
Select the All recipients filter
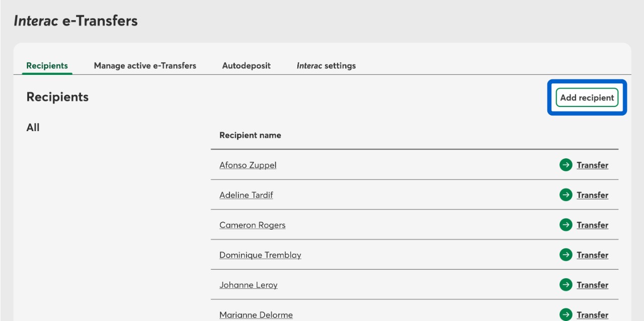(x=33, y=128)
